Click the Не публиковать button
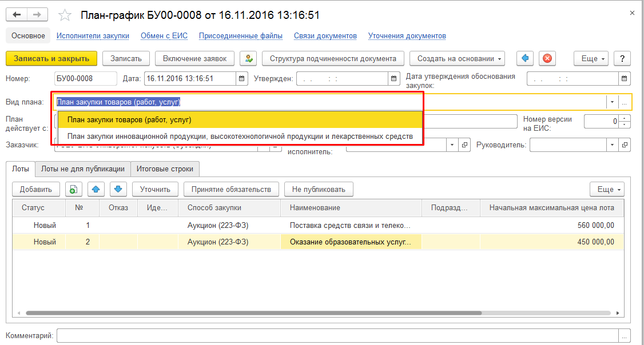This screenshot has height=345, width=644. point(319,189)
